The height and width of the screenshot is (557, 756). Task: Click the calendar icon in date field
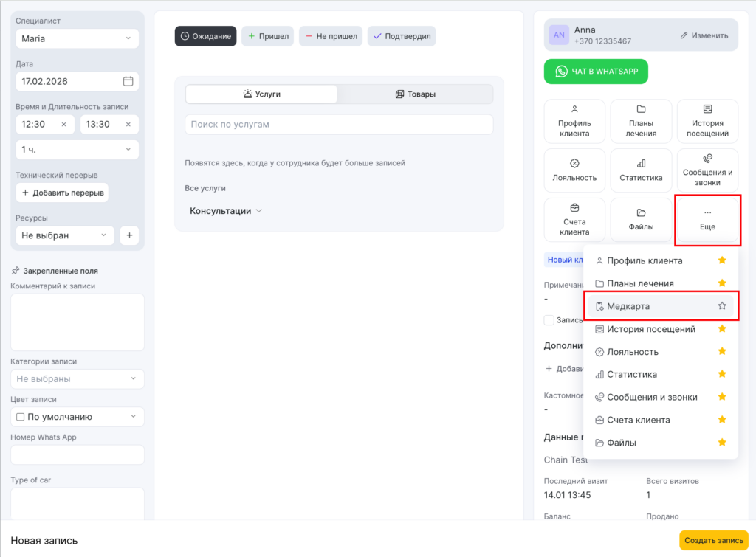click(x=128, y=81)
